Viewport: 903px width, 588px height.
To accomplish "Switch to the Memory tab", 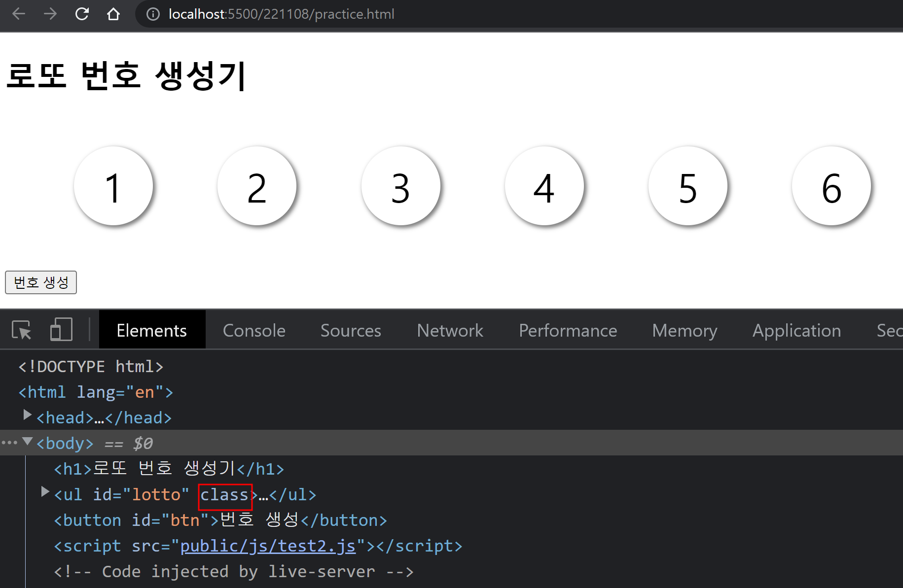I will pyautogui.click(x=685, y=330).
